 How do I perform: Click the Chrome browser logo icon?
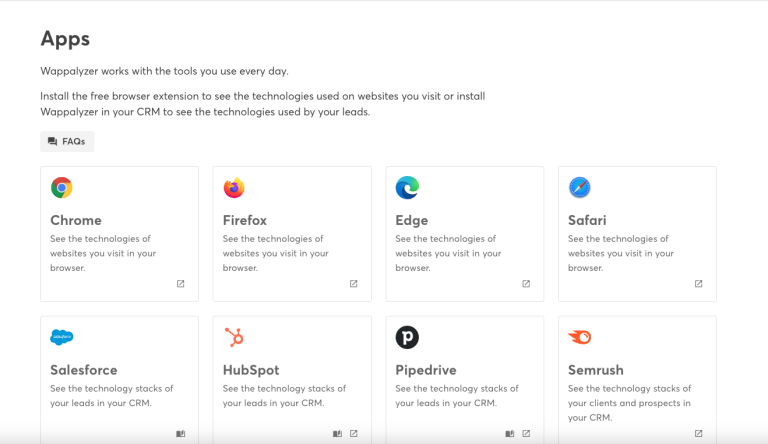(62, 187)
